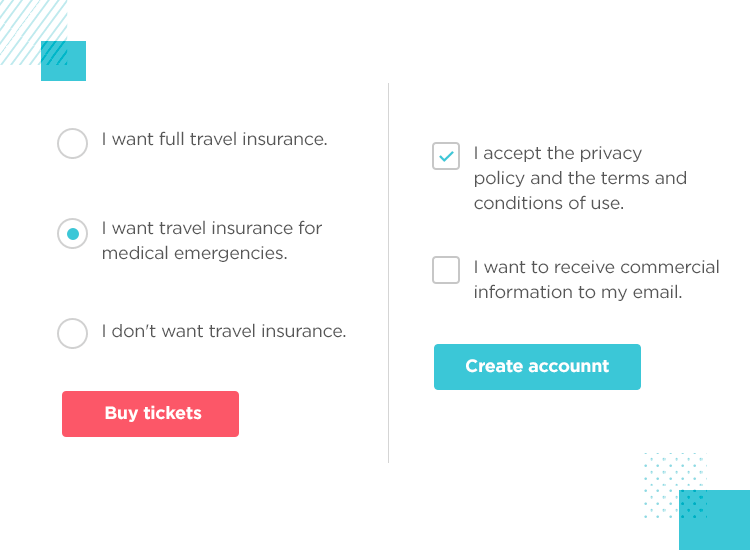Click the "I accept the privacy" text line
The width and height of the screenshot is (750, 550).
tap(557, 154)
